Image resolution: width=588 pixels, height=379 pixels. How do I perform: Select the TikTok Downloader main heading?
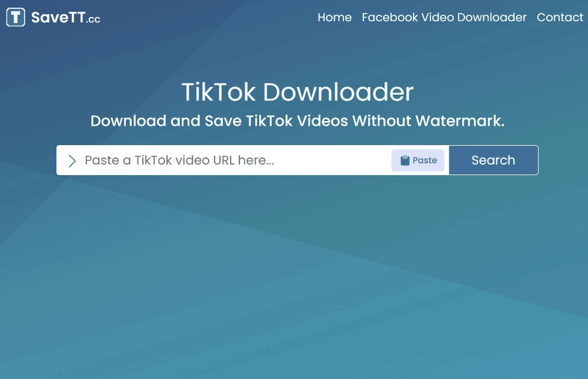click(298, 92)
